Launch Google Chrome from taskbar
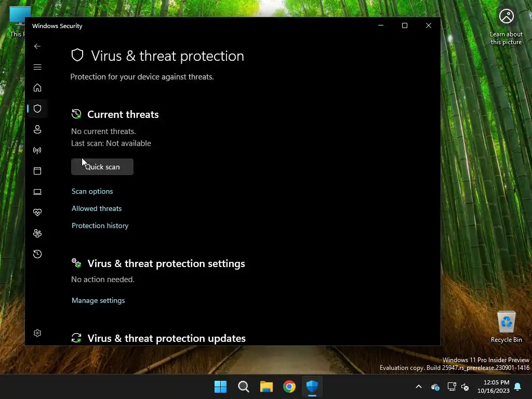 pyautogui.click(x=289, y=387)
